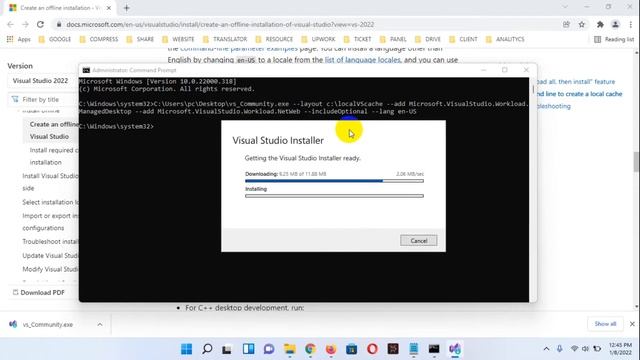
Task: Close the 'Create an offline installation' tab
Action: [109, 8]
